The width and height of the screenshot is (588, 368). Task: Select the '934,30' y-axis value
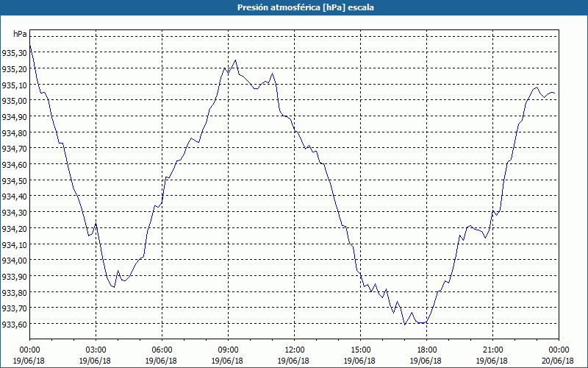click(x=14, y=213)
